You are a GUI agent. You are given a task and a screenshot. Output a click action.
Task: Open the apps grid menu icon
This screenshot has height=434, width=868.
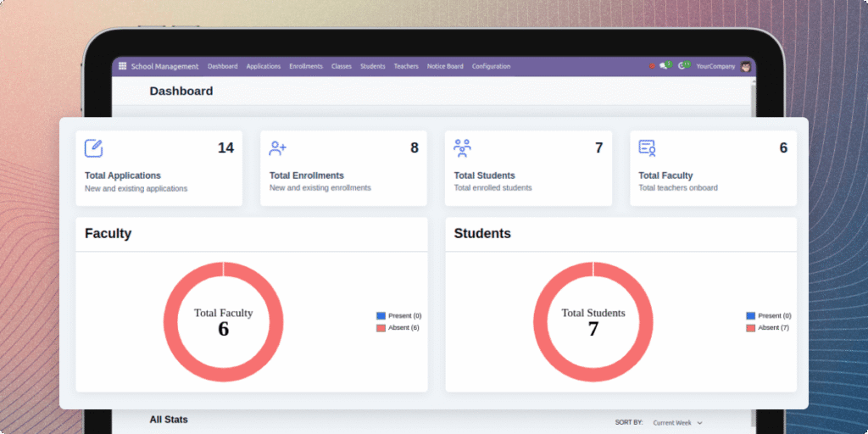[x=122, y=66]
